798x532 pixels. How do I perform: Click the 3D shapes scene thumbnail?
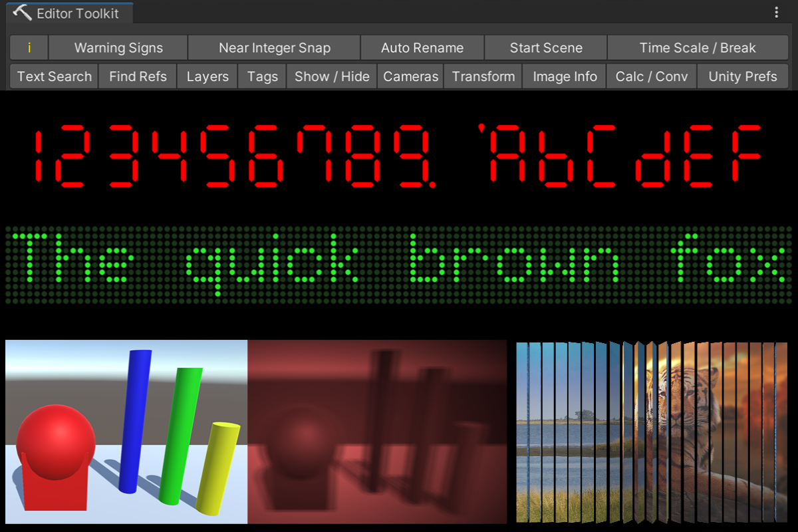point(126,432)
